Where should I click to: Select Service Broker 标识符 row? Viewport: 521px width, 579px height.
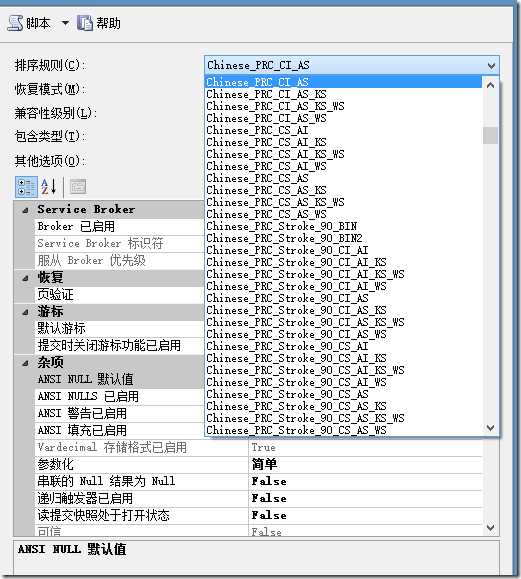click(x=120, y=244)
